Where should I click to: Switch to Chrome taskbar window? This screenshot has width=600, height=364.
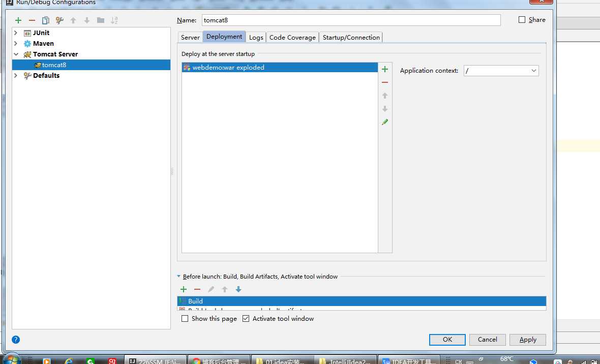[x=219, y=360]
